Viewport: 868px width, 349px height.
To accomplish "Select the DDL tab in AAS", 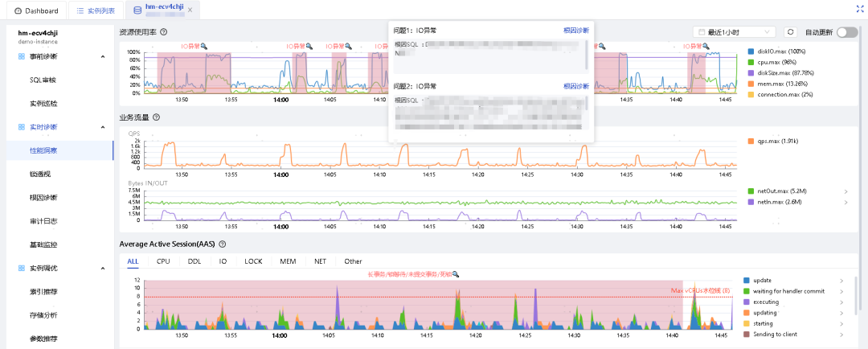I will (194, 261).
